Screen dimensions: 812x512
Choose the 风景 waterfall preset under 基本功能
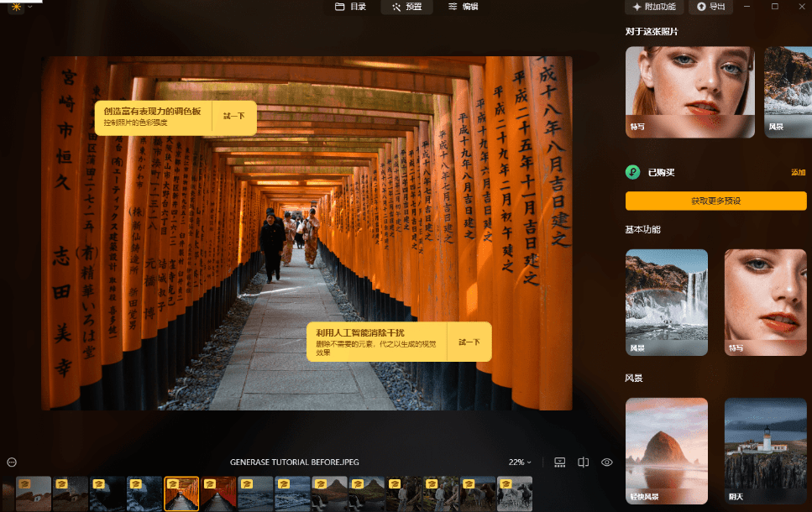666,302
